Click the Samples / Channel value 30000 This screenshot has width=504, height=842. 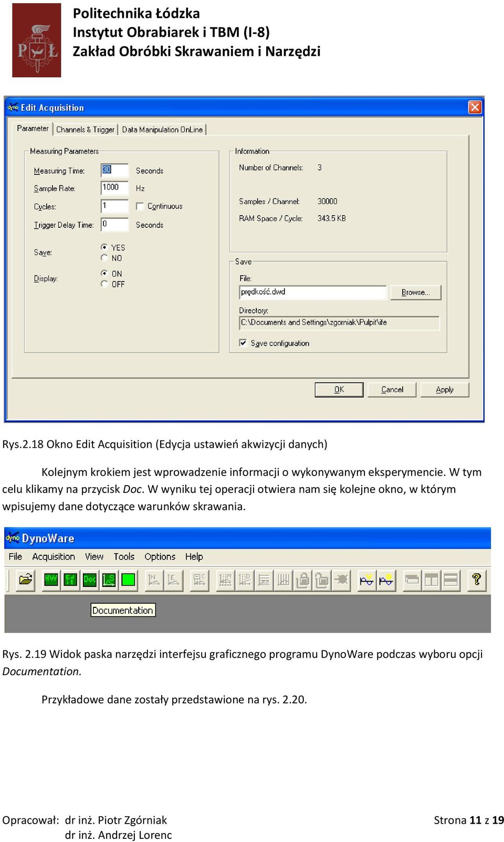328,202
